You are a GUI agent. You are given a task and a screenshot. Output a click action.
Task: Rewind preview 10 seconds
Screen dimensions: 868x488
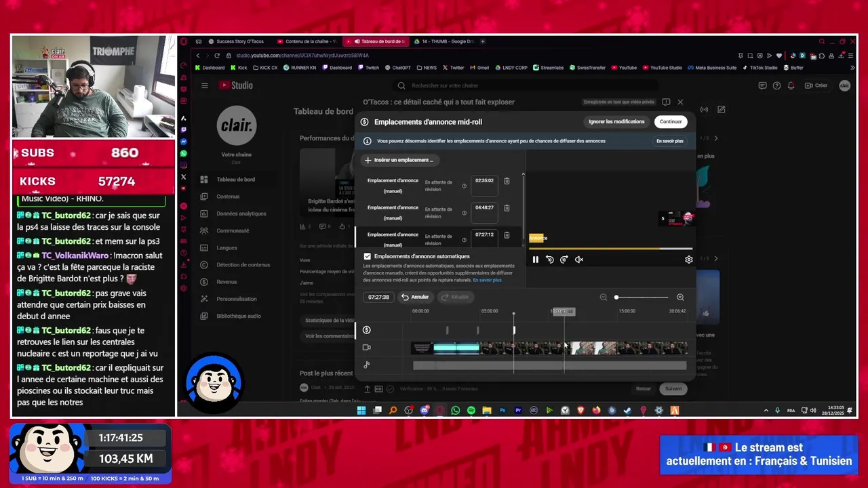click(550, 260)
